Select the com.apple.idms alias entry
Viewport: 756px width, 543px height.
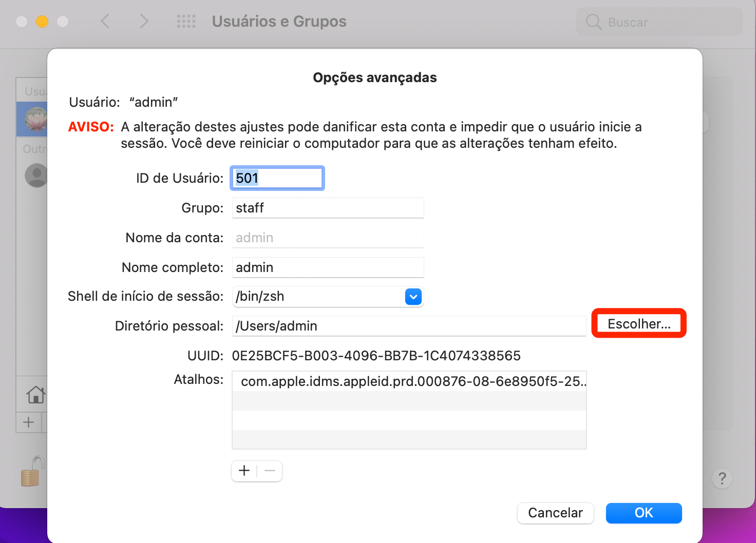(x=409, y=381)
